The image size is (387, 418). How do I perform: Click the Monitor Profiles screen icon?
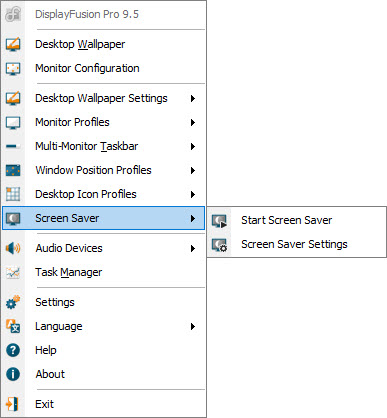tap(13, 122)
